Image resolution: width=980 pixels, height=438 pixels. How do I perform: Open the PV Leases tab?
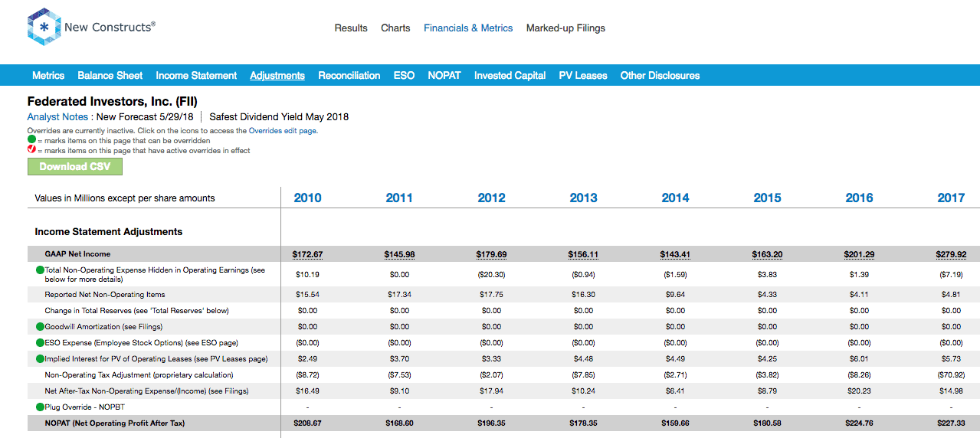[583, 75]
